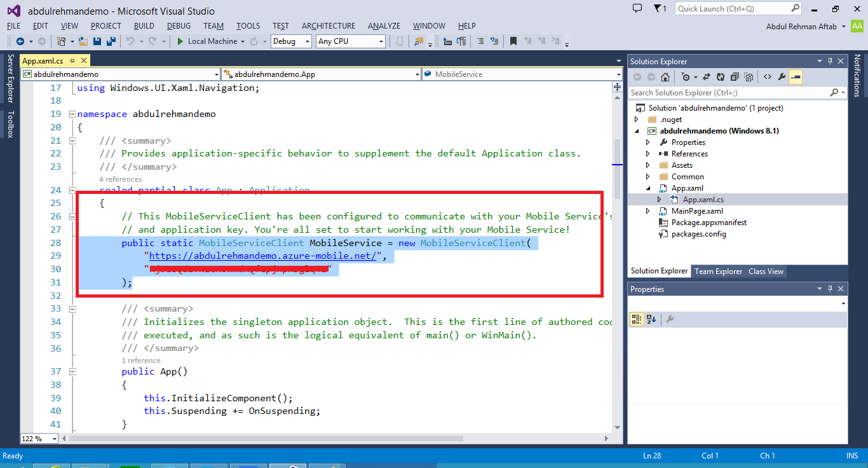Screen dimensions: 868x468
Task: Click the feedback speech bubble icon
Action: 637,8
